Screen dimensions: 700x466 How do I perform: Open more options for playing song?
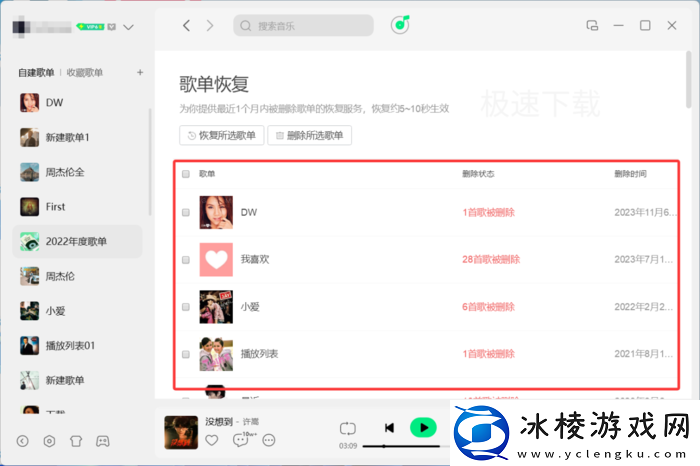pos(269,441)
